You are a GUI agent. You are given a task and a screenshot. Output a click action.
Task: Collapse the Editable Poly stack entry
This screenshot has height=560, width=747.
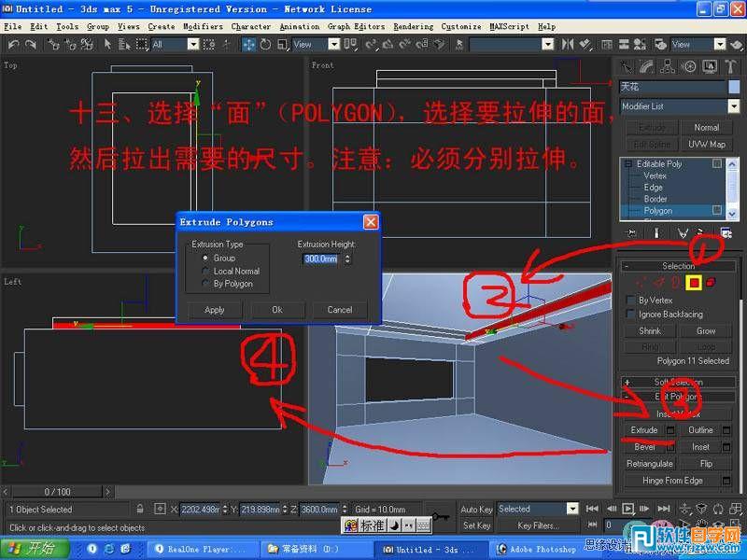click(628, 164)
